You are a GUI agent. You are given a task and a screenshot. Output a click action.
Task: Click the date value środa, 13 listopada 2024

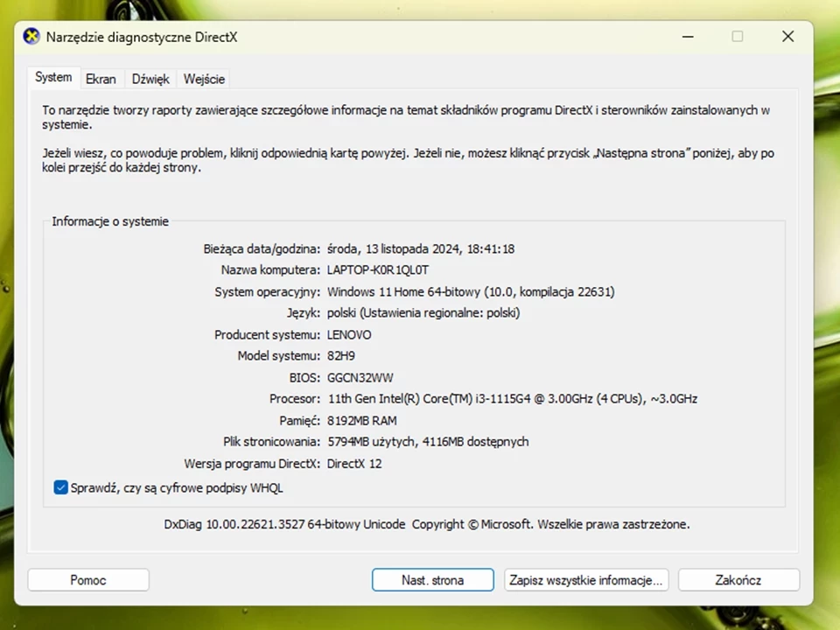pos(421,248)
